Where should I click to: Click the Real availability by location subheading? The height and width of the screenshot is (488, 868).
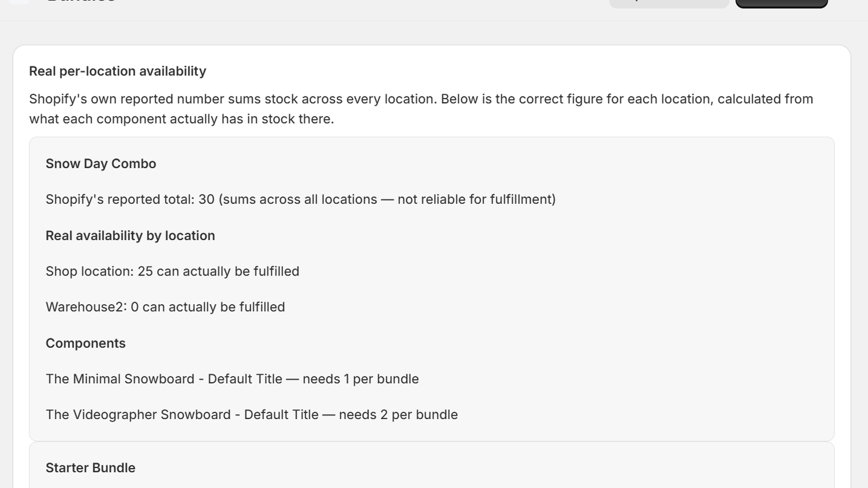tap(130, 236)
